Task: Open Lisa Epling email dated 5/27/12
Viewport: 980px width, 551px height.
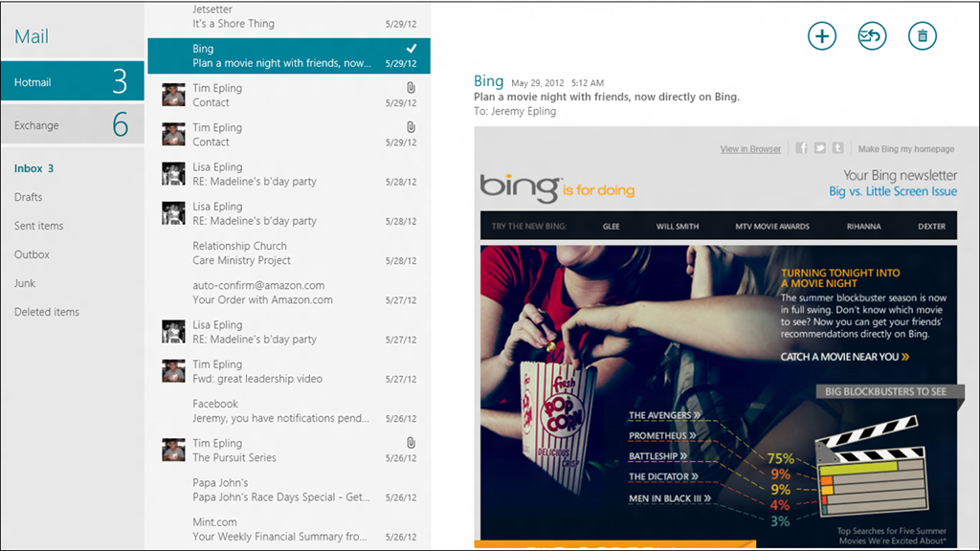Action: coord(289,332)
